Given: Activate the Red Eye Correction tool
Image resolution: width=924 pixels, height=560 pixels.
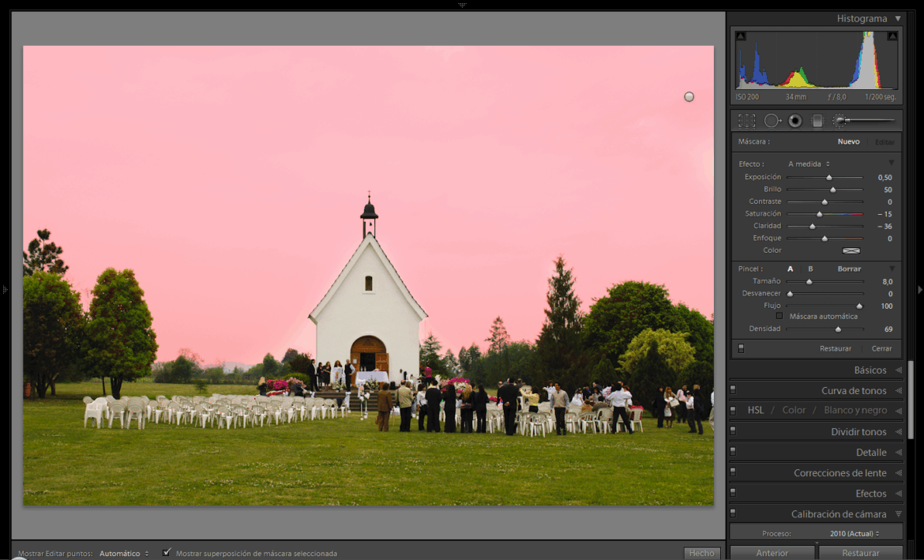Looking at the screenshot, I should pyautogui.click(x=795, y=121).
